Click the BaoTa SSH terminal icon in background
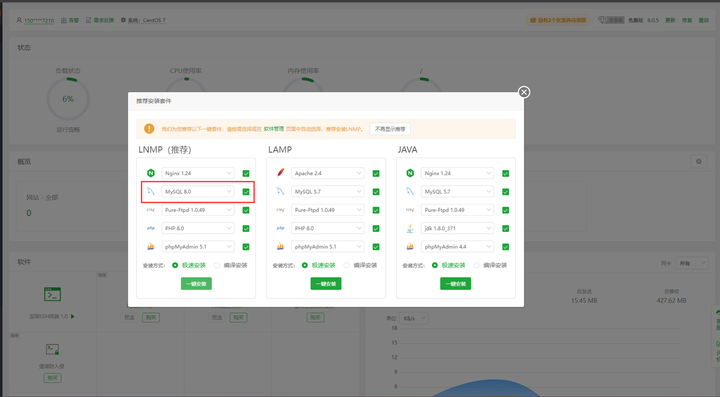 tap(52, 294)
